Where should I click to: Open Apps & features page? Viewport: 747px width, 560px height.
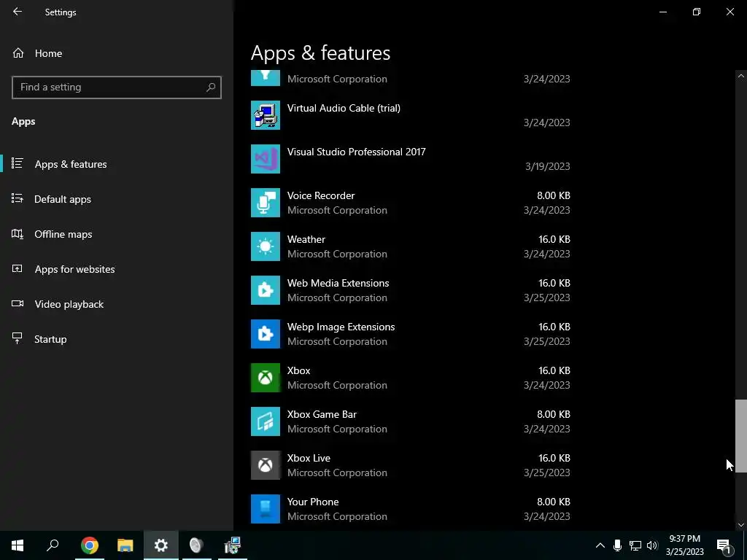pyautogui.click(x=117, y=164)
